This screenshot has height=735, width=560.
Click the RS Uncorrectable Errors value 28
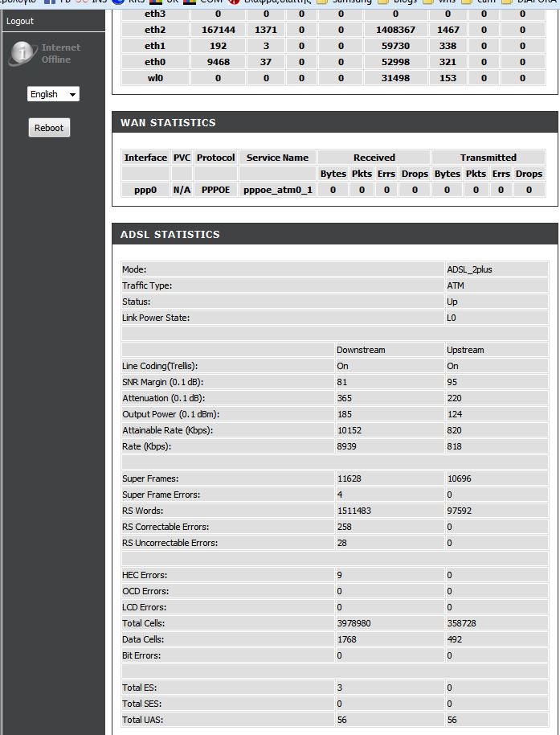[x=341, y=543]
